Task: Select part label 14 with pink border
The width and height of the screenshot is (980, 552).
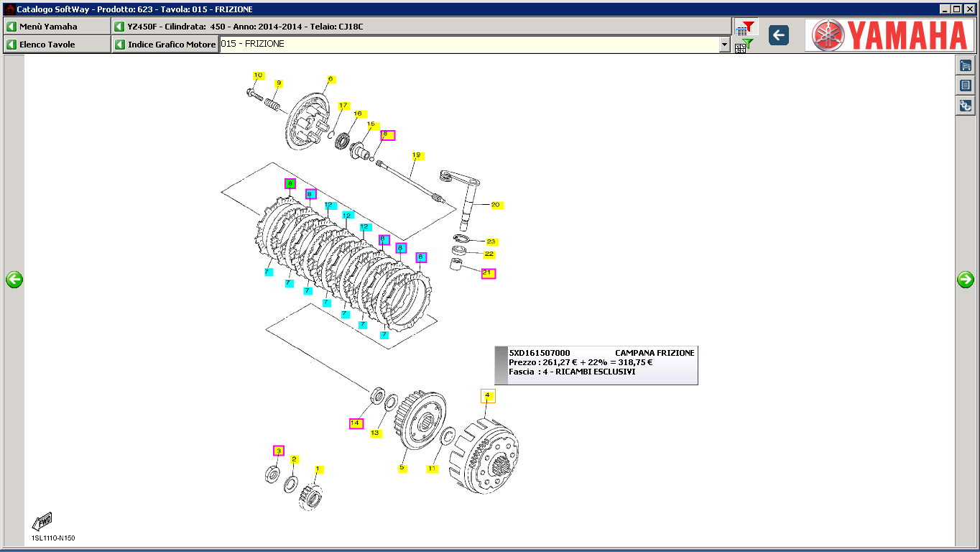Action: click(x=356, y=423)
